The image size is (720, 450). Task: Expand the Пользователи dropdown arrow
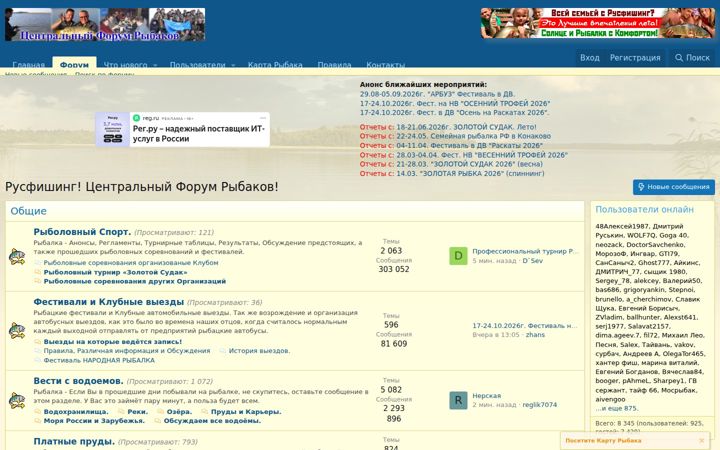click(x=233, y=65)
